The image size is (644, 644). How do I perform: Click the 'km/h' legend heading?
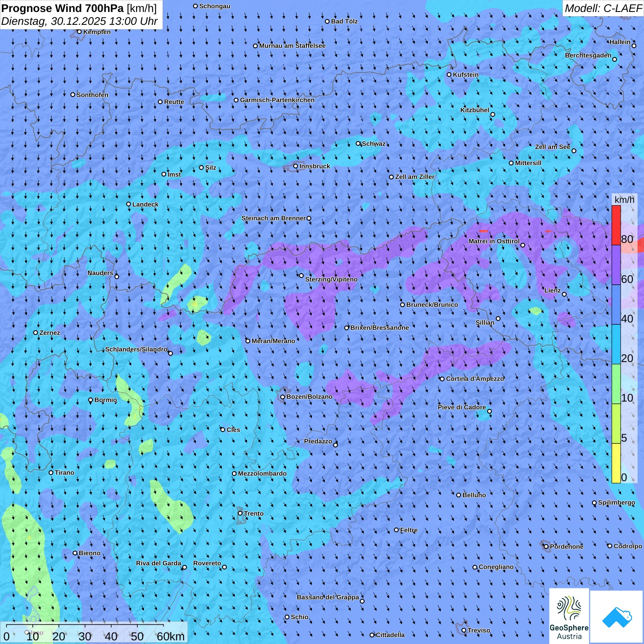point(624,200)
